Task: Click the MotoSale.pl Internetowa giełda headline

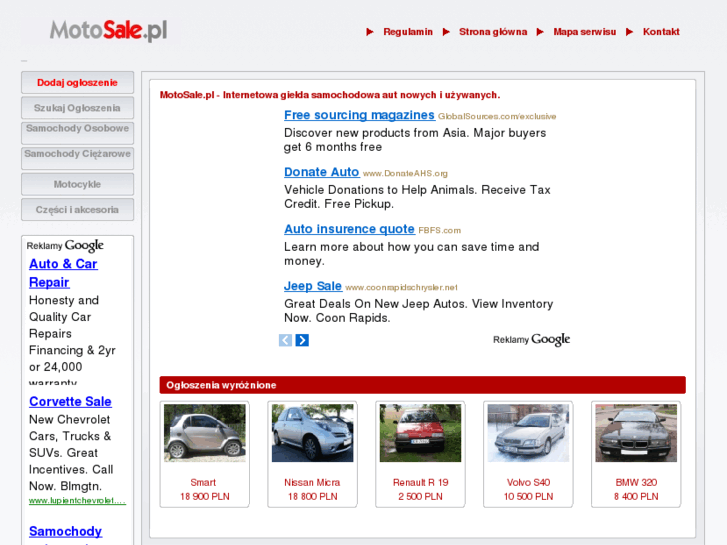Action: (x=330, y=95)
